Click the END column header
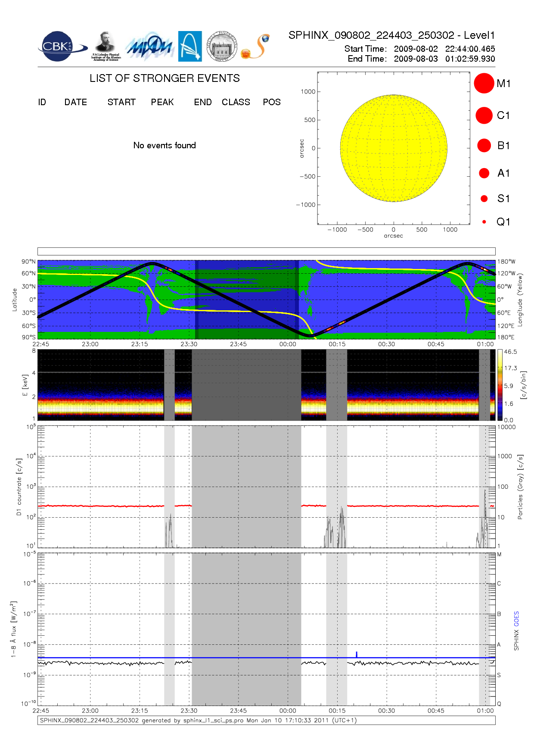The image size is (534, 756). tap(203, 102)
